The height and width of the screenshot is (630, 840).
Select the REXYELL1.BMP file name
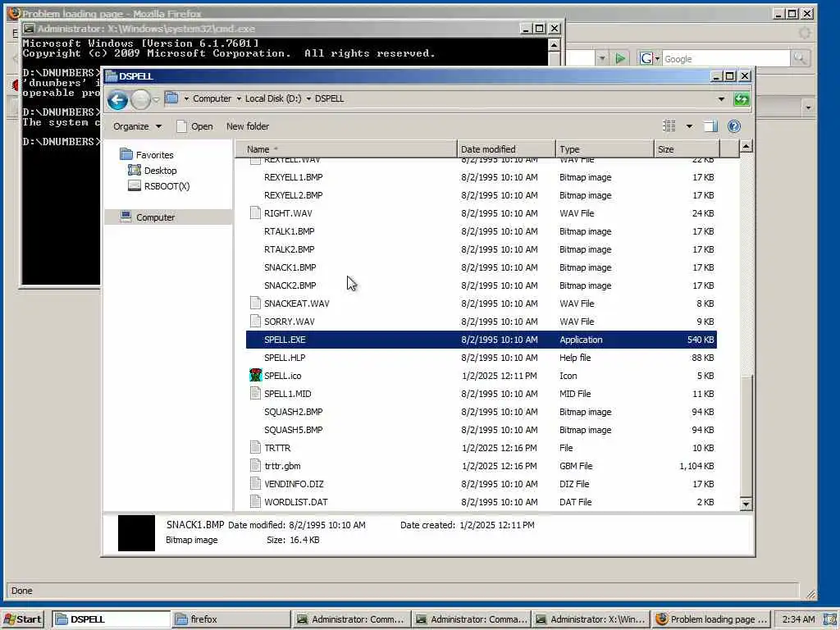click(x=293, y=177)
